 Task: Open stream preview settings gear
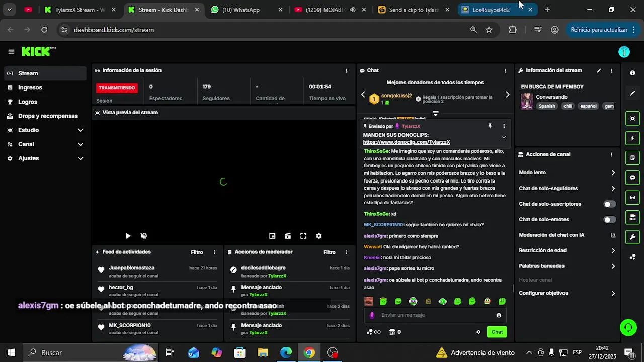[x=318, y=236]
